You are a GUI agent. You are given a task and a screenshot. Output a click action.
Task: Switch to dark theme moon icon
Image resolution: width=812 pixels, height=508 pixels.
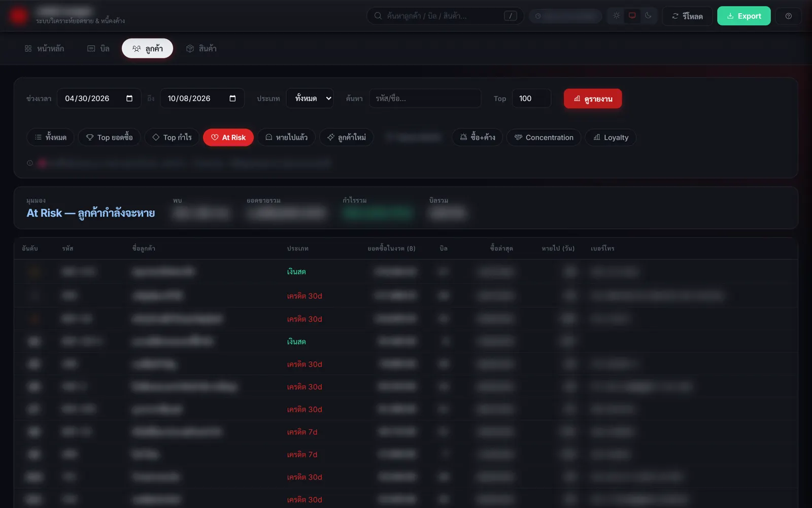pyautogui.click(x=648, y=16)
